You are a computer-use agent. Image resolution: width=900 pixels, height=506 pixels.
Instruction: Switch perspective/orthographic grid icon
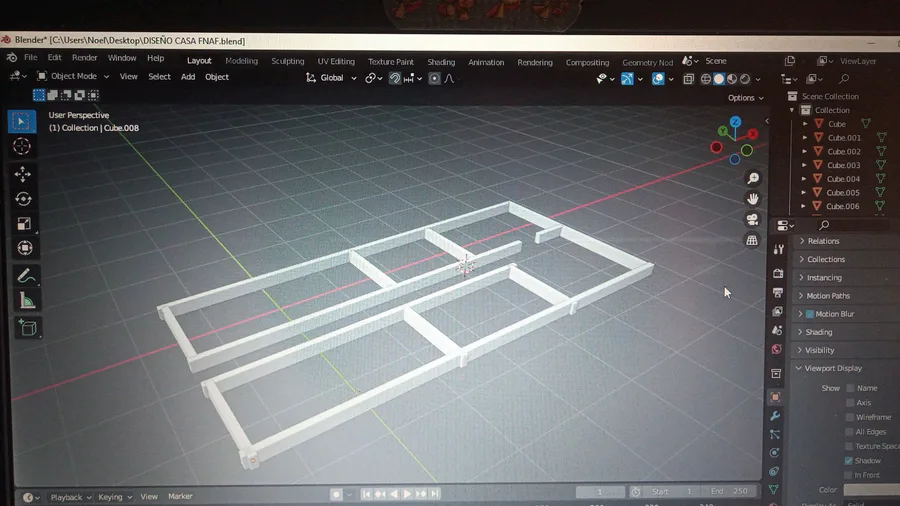pos(751,240)
